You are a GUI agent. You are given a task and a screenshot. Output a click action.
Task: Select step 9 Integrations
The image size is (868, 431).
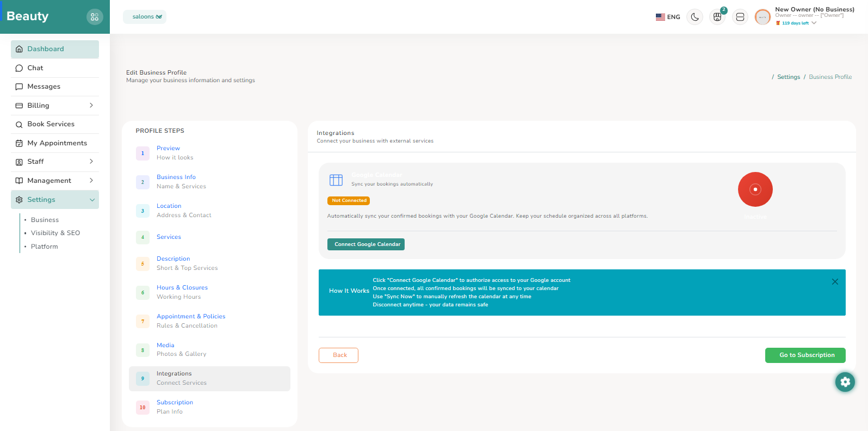point(209,379)
